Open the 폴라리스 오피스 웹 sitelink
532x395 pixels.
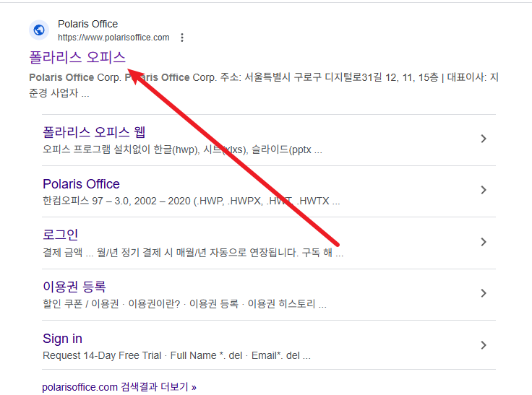[94, 132]
